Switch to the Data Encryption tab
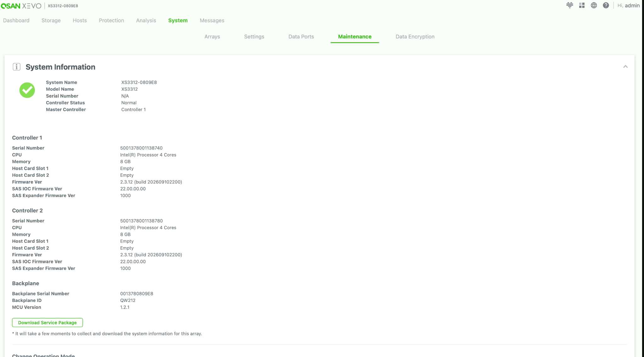 pyautogui.click(x=415, y=37)
